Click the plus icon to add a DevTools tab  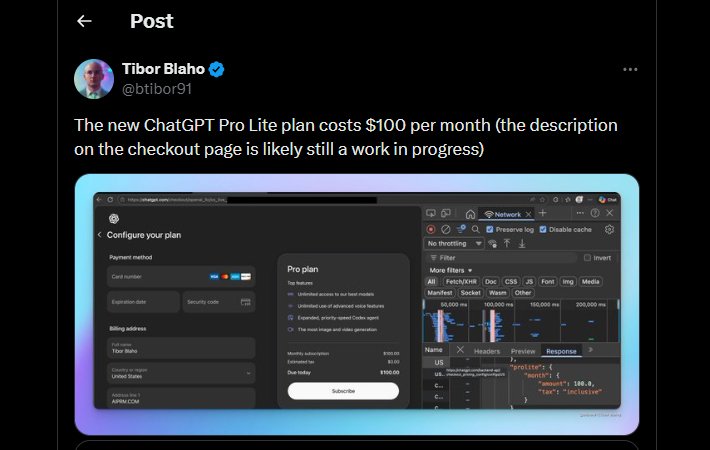542,213
